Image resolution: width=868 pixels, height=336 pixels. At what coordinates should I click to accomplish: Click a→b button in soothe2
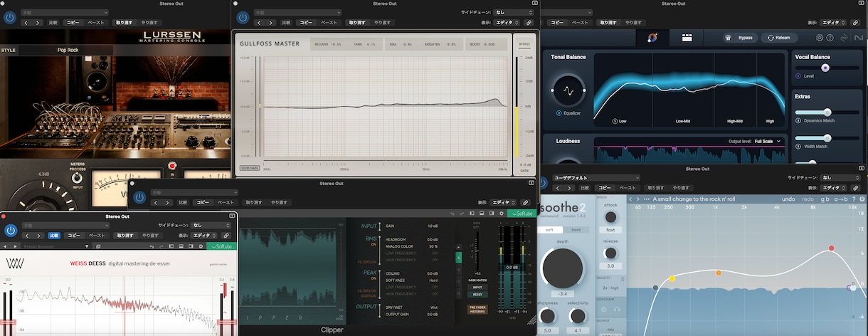point(840,199)
